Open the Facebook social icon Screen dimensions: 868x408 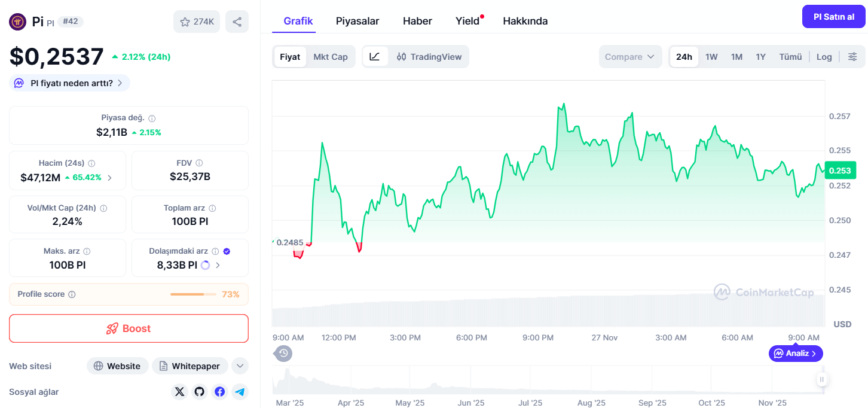click(220, 392)
